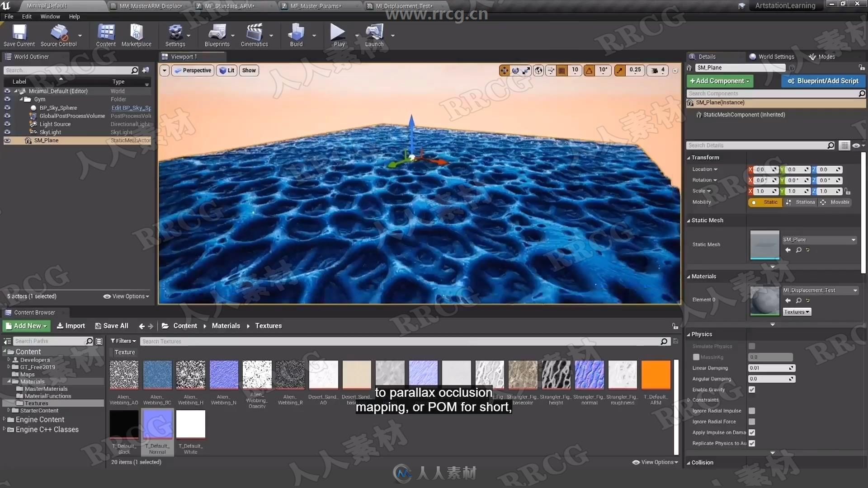
Task: Select Static mobility option
Action: (766, 202)
